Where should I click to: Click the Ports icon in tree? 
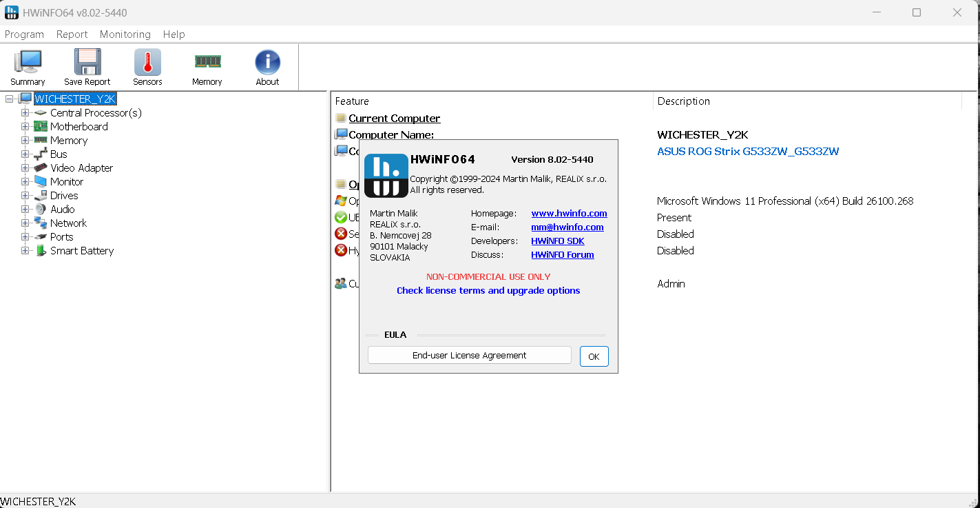[41, 237]
